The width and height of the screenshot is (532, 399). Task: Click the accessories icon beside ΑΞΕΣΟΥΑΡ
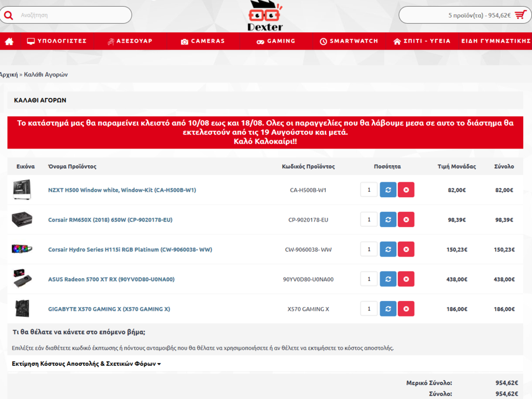pyautogui.click(x=111, y=42)
